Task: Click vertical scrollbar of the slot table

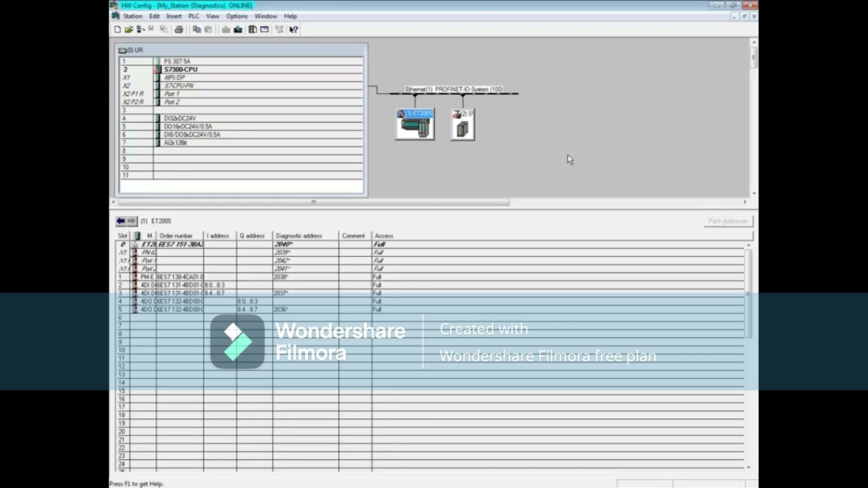Action: click(x=749, y=295)
